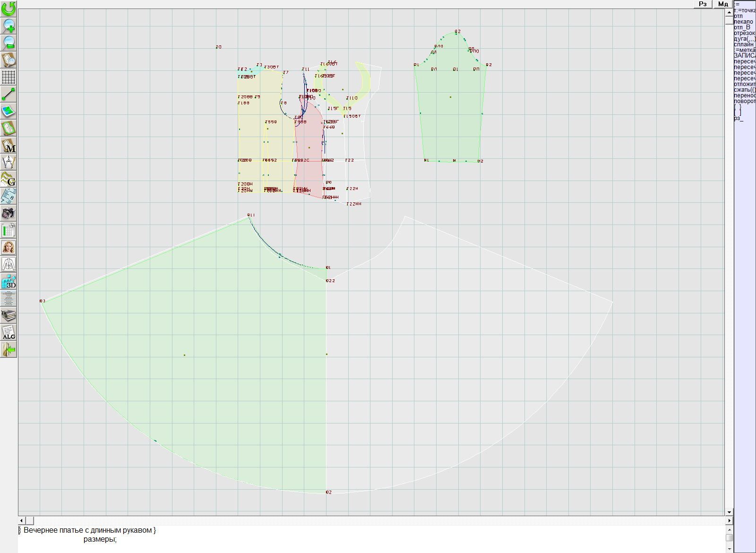Click the Рз button at top right
Screen dimensions: 756x553
(703, 4)
